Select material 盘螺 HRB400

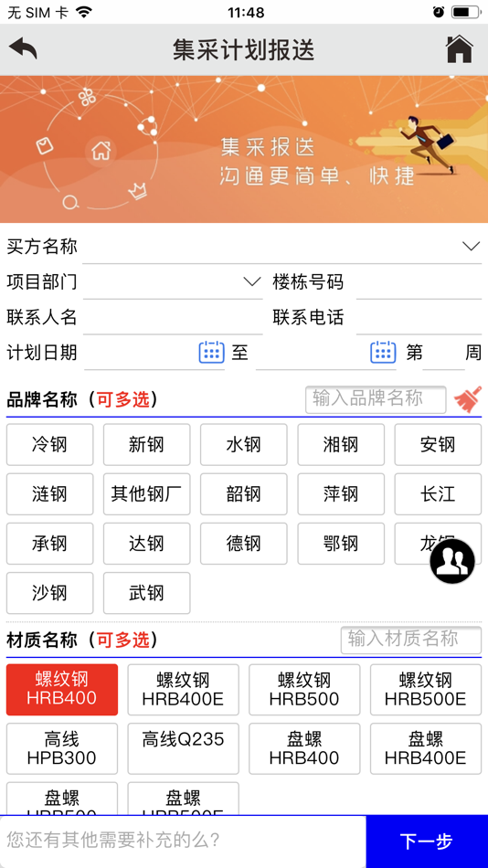[x=304, y=748]
